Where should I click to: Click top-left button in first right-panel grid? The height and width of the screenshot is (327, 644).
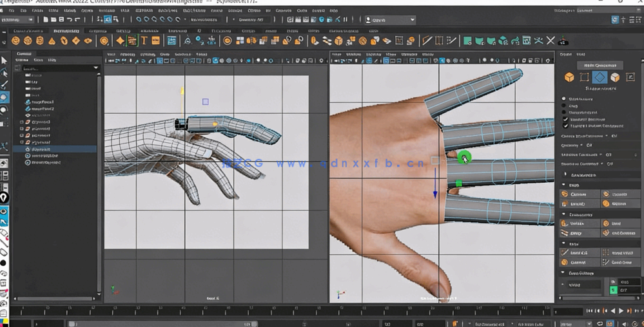click(580, 194)
